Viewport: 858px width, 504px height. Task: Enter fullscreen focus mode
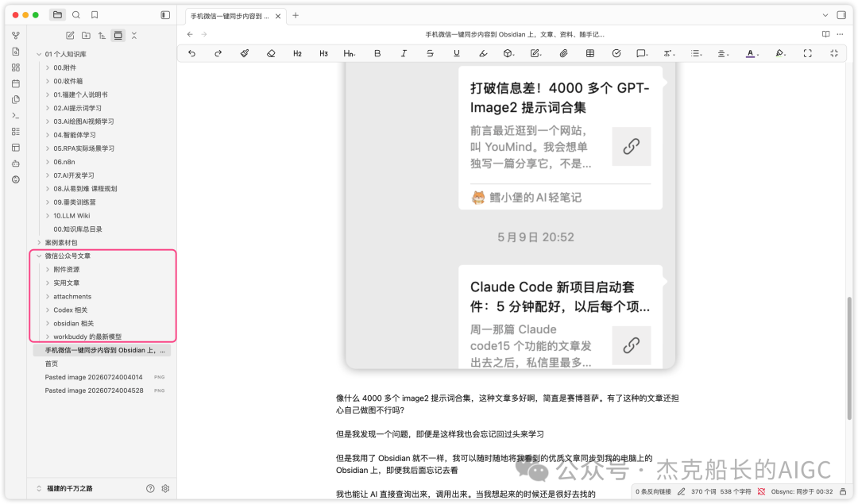(x=808, y=53)
